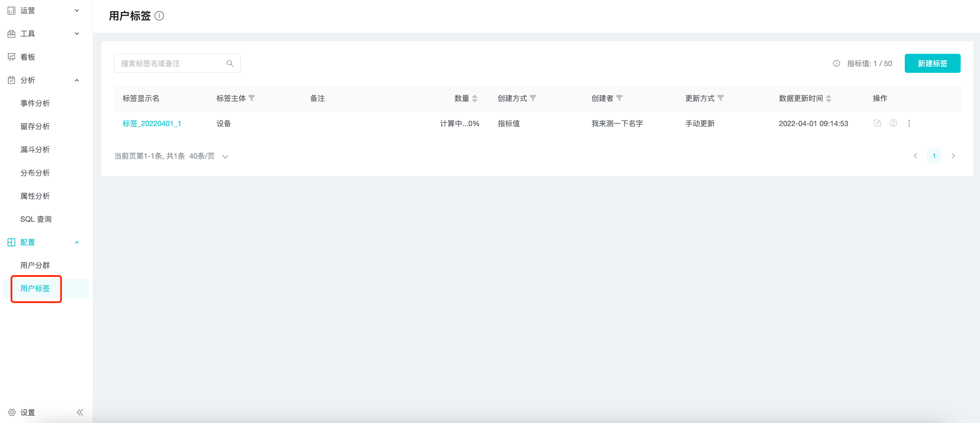
Task: Click the filter icon on 创建方式 column
Action: pyautogui.click(x=533, y=98)
